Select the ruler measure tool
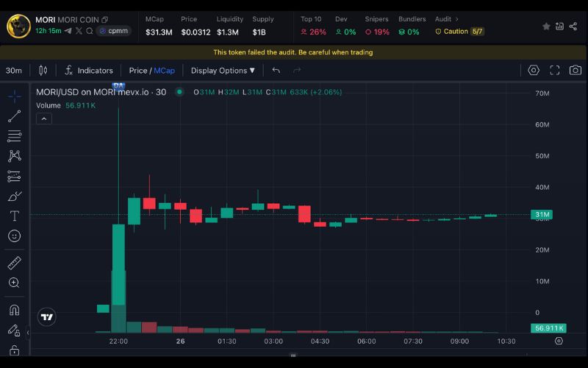The height and width of the screenshot is (368, 588). [14, 263]
